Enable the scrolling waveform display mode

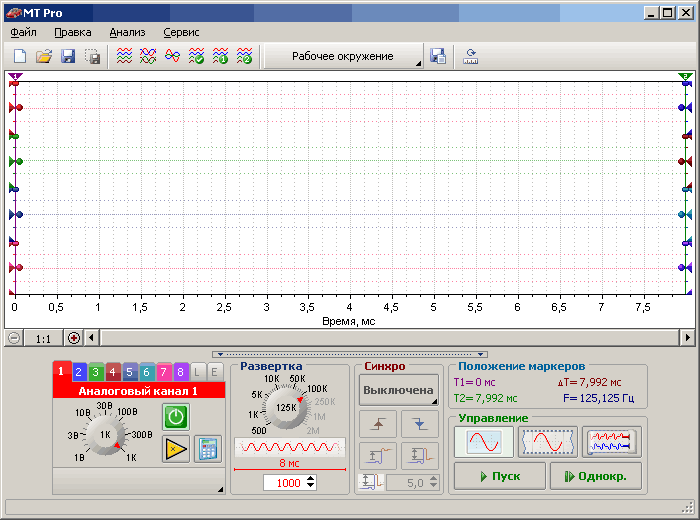548,441
